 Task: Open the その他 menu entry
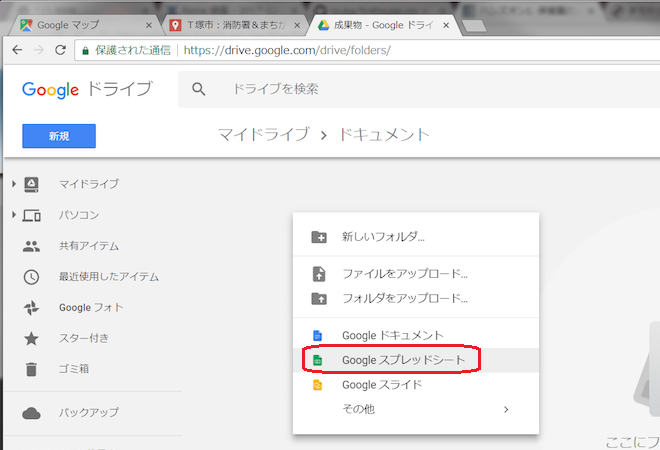point(416,409)
